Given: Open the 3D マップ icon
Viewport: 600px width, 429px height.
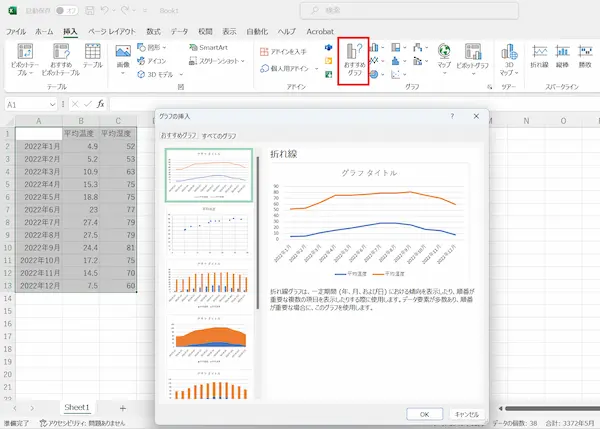Looking at the screenshot, I should coord(508,60).
